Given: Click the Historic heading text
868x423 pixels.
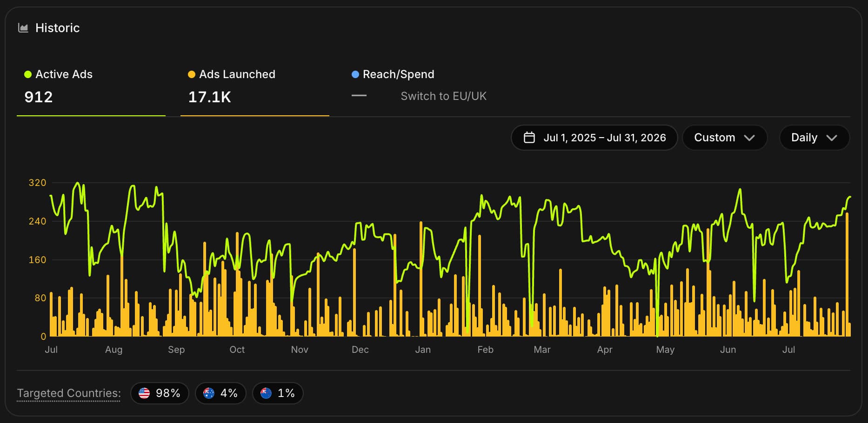Looking at the screenshot, I should coord(58,28).
